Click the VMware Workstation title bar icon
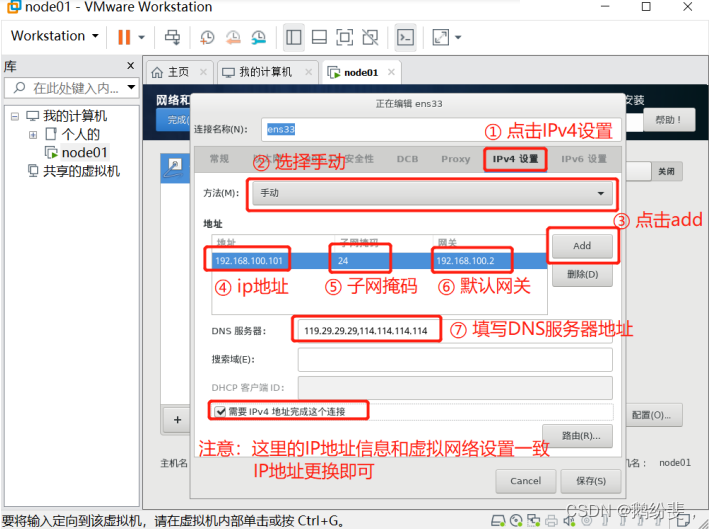 tap(14, 6)
